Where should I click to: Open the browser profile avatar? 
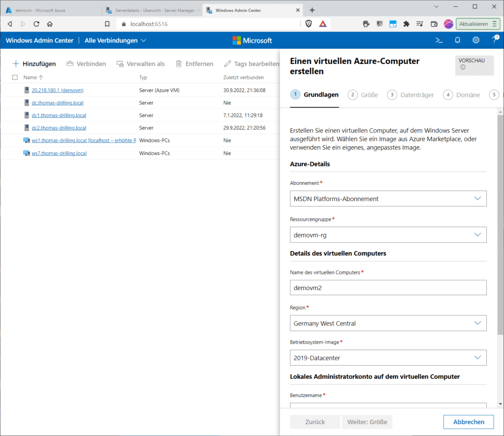[448, 24]
